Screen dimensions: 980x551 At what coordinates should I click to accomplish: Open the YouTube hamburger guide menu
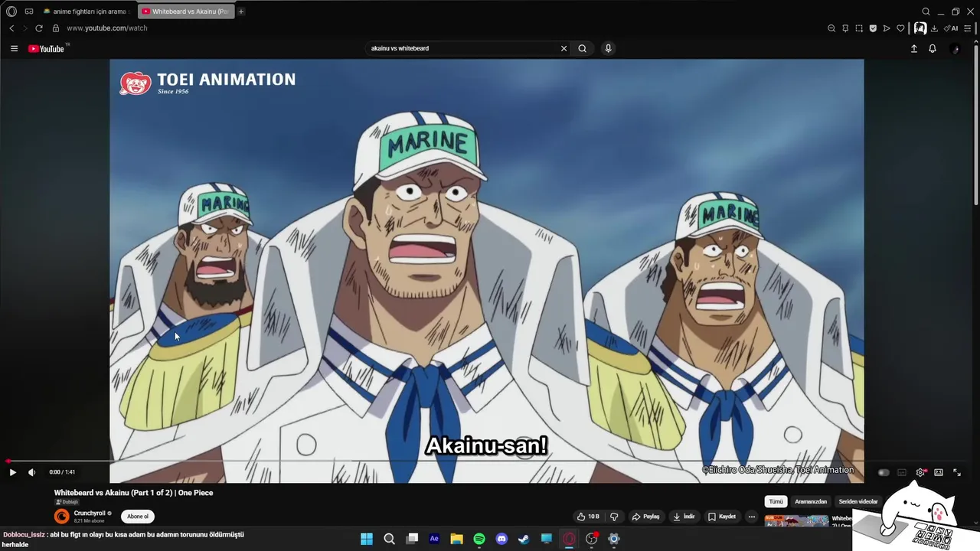point(14,48)
